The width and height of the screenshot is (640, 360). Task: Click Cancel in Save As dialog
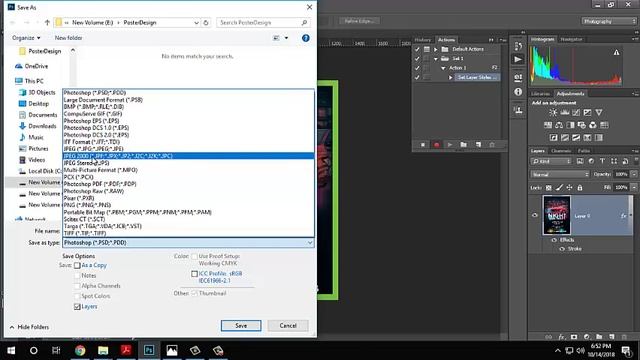click(288, 325)
